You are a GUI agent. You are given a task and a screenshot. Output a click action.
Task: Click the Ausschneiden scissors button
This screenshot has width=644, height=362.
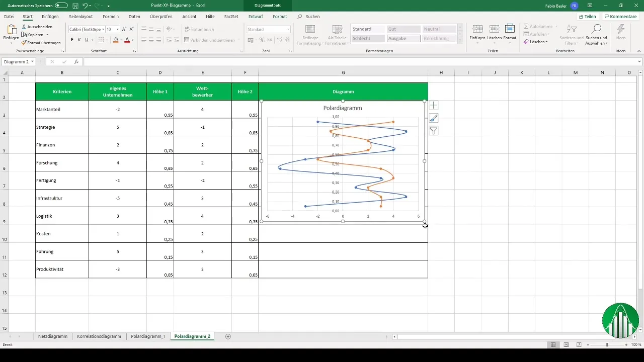pos(38,27)
